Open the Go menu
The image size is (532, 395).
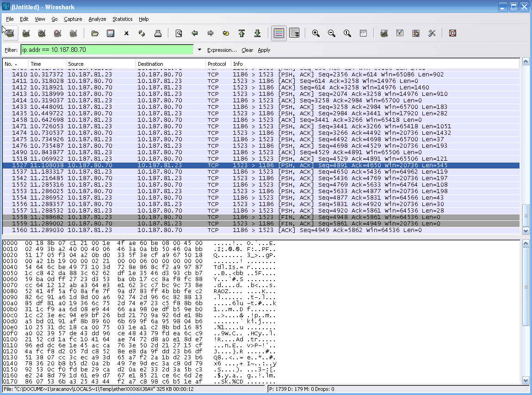55,19
